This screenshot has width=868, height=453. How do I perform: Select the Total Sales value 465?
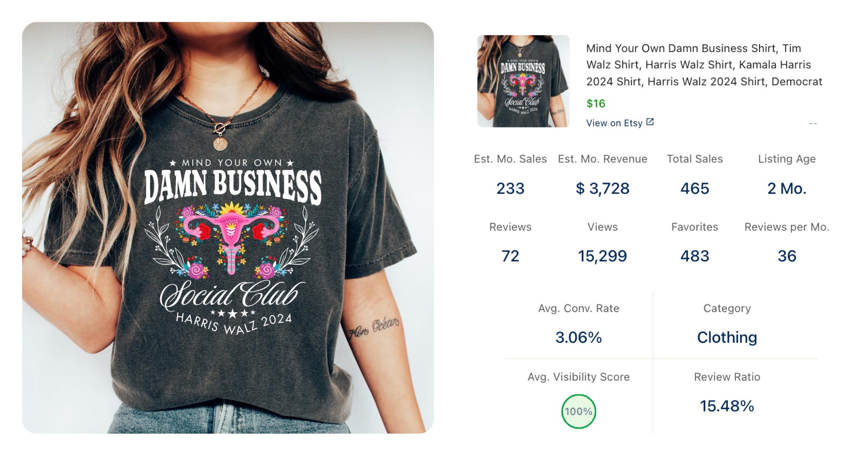coord(695,188)
